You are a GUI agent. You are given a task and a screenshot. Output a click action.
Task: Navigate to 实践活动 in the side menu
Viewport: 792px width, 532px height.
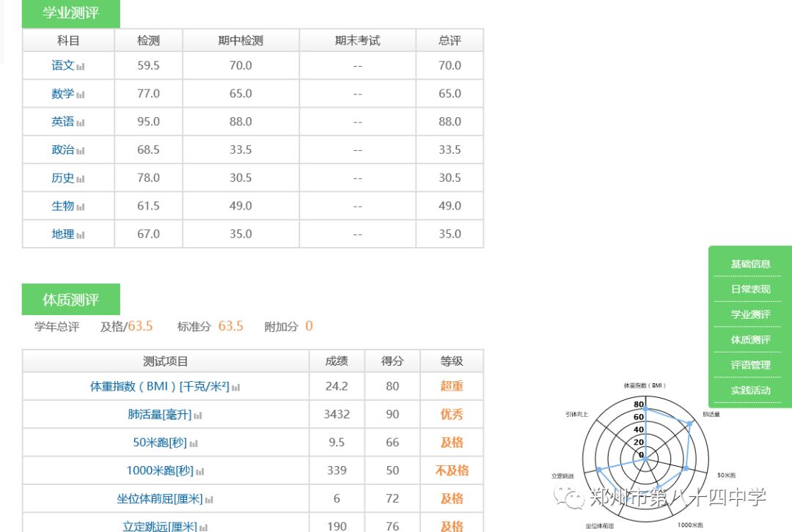click(x=750, y=390)
